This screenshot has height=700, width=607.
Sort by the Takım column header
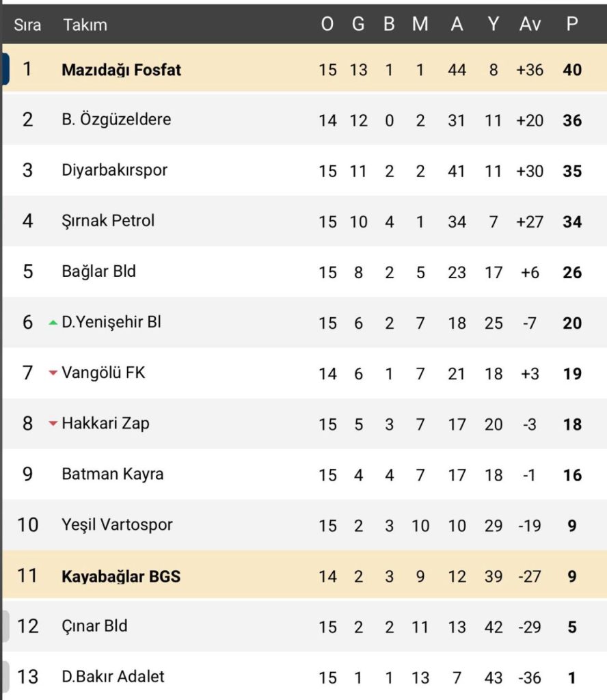pos(85,25)
